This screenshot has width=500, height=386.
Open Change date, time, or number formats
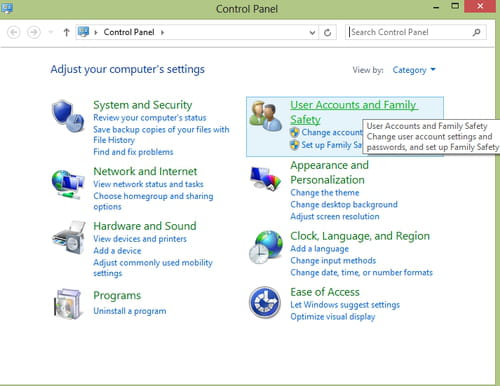pos(361,273)
